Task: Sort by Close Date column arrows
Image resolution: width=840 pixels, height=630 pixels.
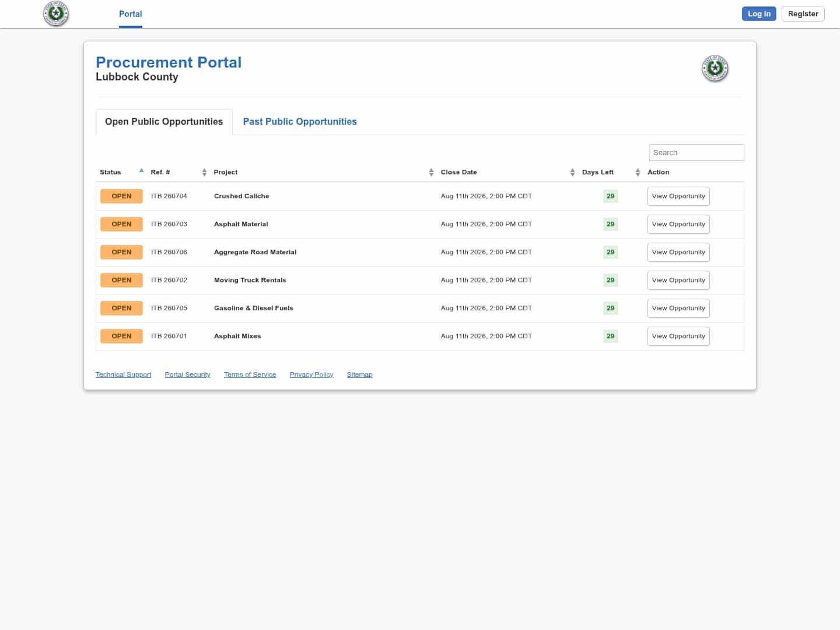Action: point(572,172)
